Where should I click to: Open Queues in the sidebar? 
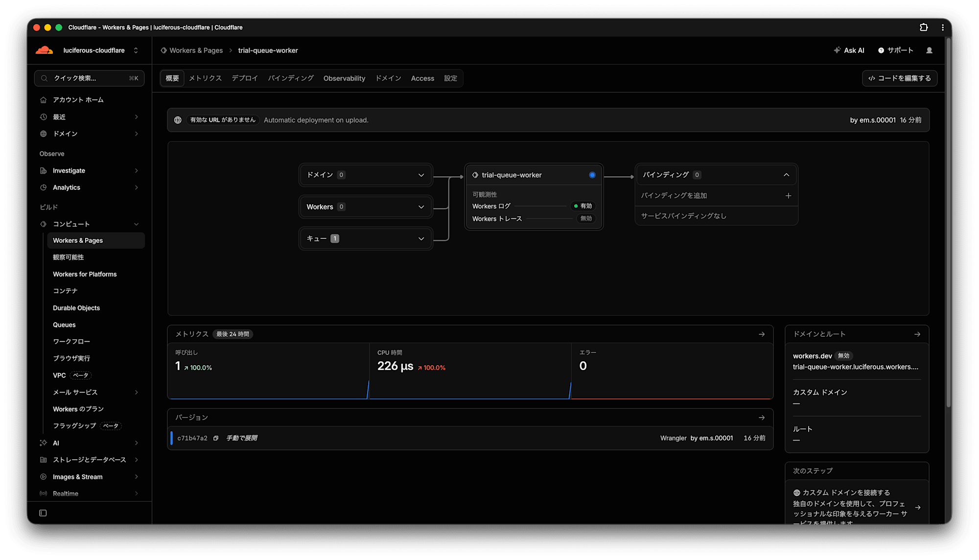tap(64, 325)
